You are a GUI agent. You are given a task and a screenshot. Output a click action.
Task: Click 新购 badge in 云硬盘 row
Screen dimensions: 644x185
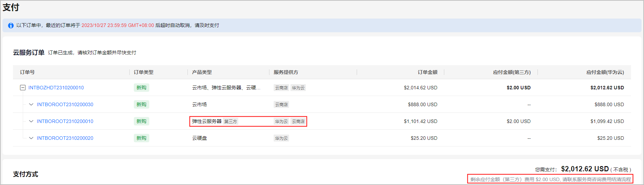[142, 138]
